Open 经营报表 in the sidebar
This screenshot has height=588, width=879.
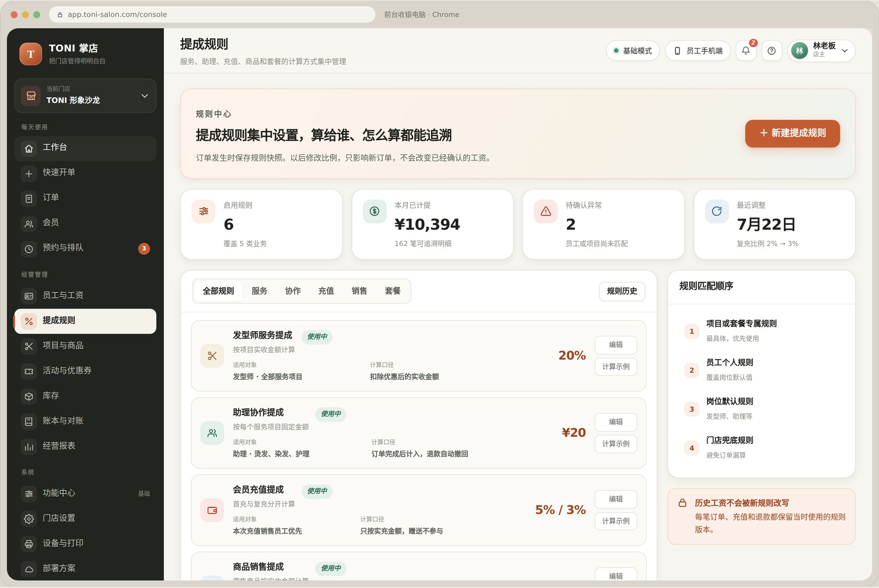pos(85,447)
